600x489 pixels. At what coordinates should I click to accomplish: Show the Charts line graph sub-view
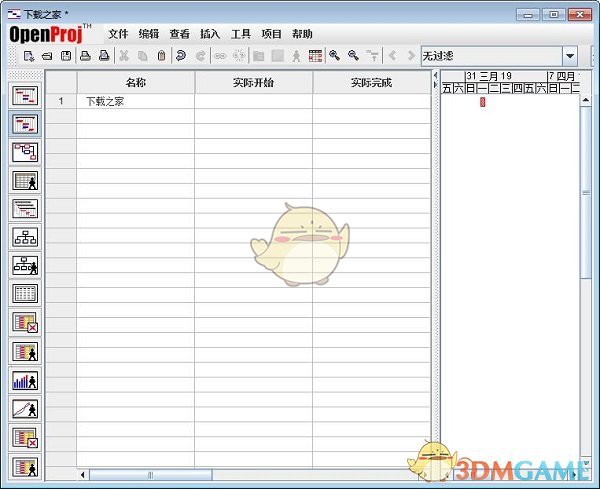click(x=25, y=409)
